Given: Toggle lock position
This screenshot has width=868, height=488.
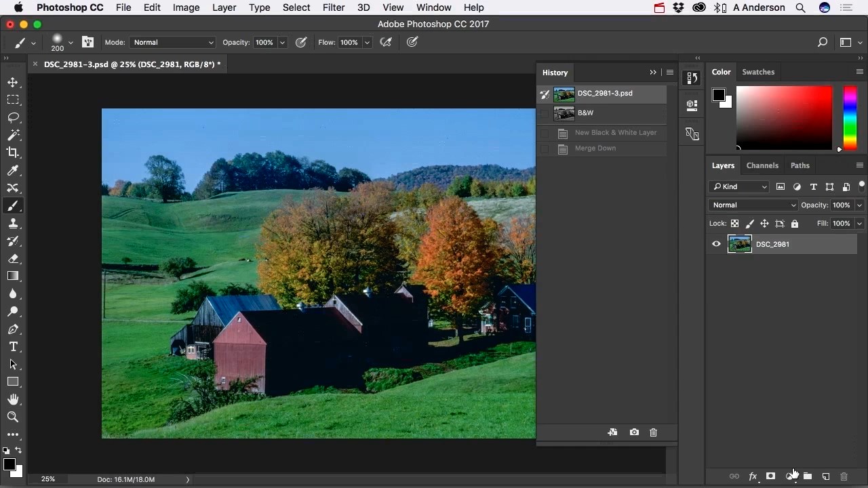Looking at the screenshot, I should [x=764, y=224].
